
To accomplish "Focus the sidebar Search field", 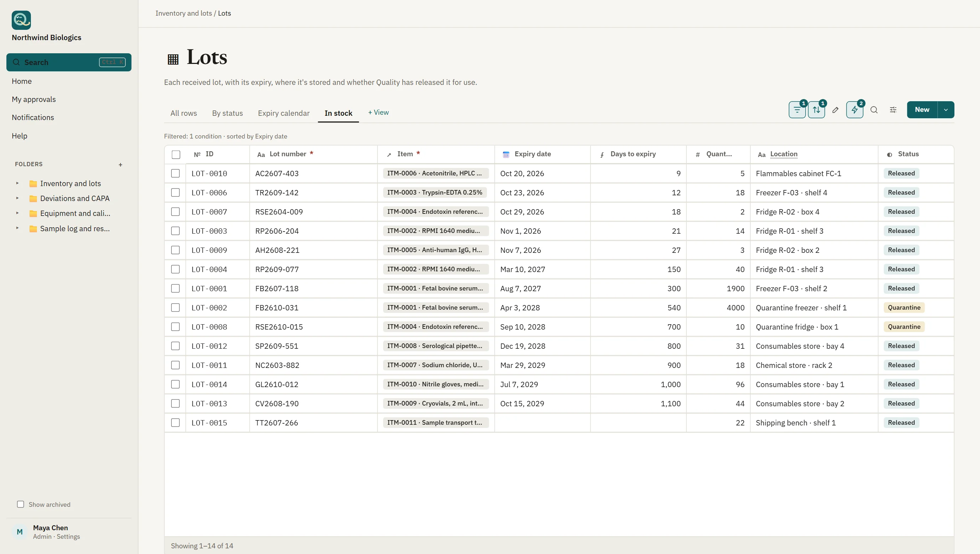I will tap(69, 63).
